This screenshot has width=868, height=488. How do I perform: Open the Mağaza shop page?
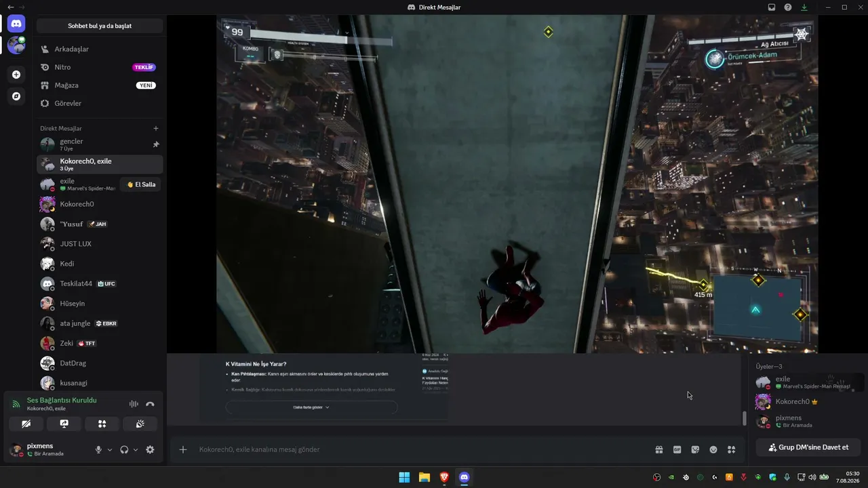point(100,85)
